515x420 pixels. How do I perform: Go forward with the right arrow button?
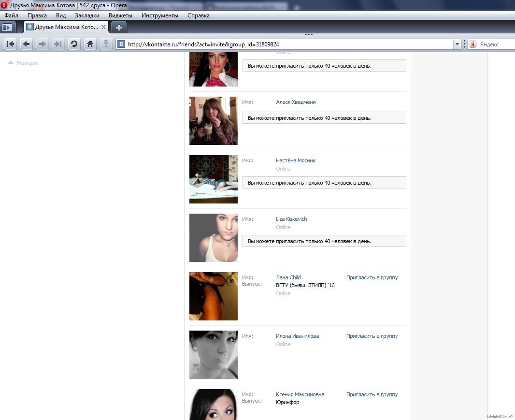[x=42, y=44]
